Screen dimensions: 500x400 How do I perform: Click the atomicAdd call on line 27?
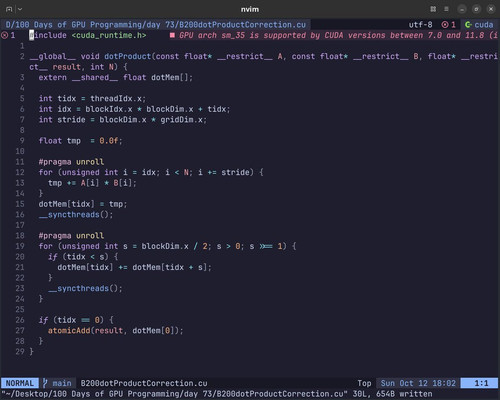tap(115, 331)
